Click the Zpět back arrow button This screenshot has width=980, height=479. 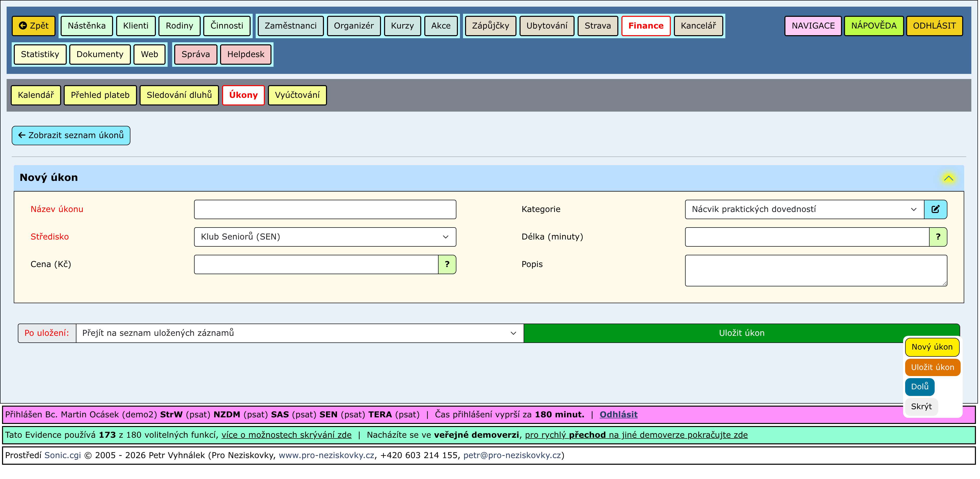click(33, 26)
